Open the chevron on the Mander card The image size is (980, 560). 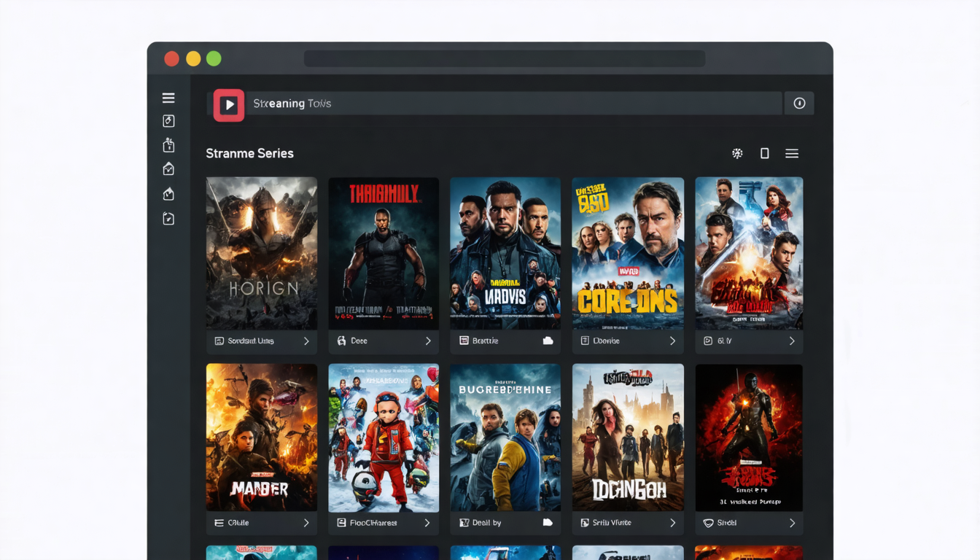(x=306, y=523)
